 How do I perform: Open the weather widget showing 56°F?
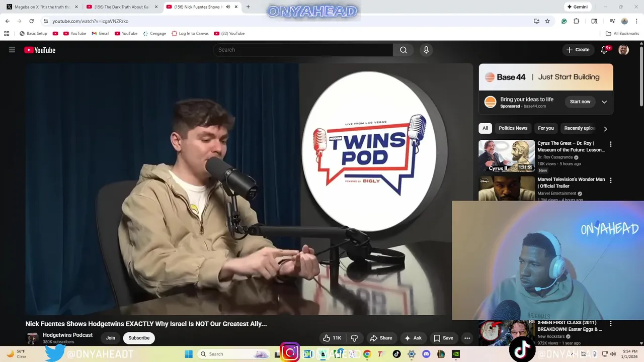15,354
